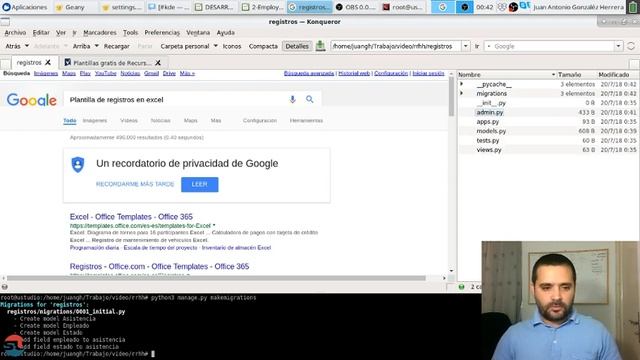Click the Google logo

(x=31, y=100)
